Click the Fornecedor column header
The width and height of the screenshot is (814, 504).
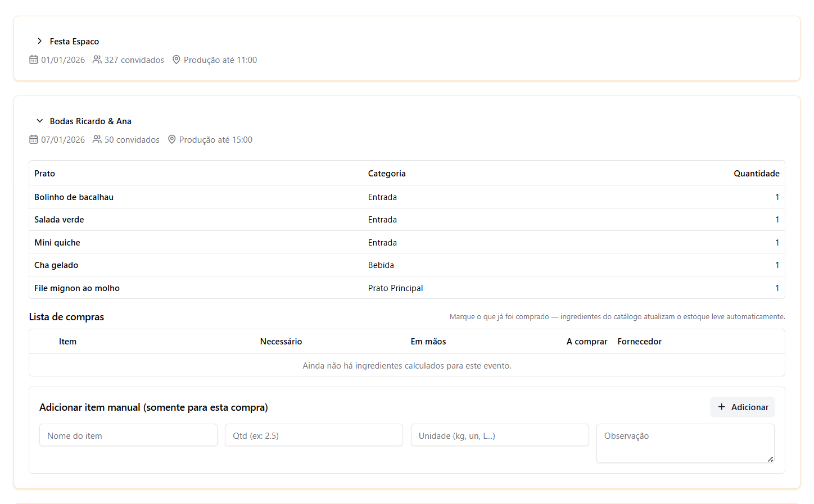pos(639,342)
